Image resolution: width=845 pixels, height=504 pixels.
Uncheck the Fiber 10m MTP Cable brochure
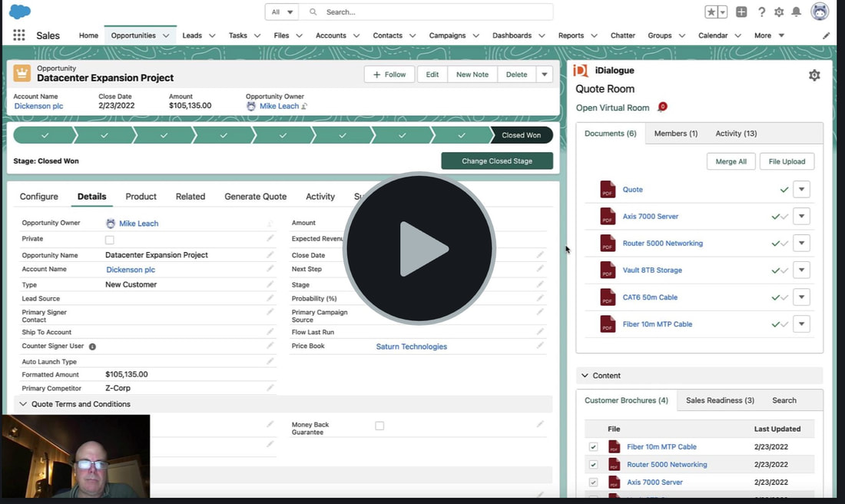(593, 447)
